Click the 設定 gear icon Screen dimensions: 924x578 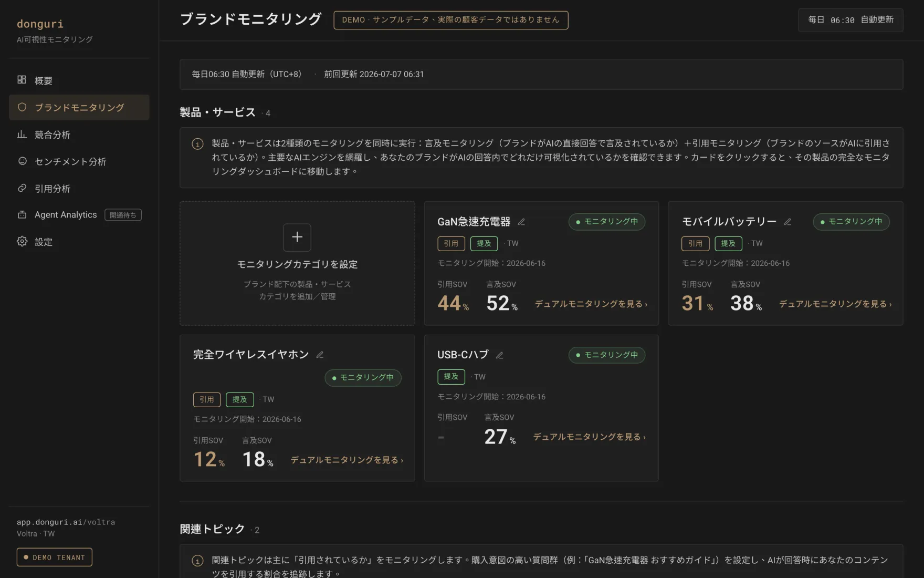pyautogui.click(x=22, y=242)
